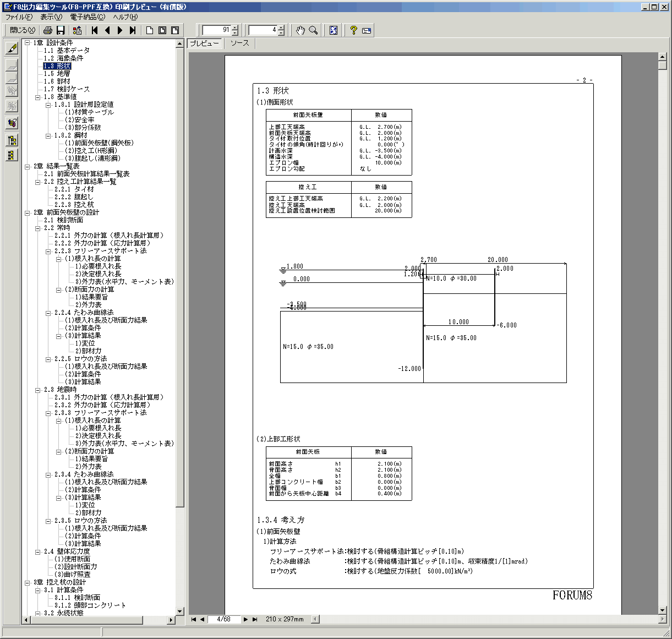The height and width of the screenshot is (639, 672).
Task: Click the page number field showing 4
Action: (263, 30)
